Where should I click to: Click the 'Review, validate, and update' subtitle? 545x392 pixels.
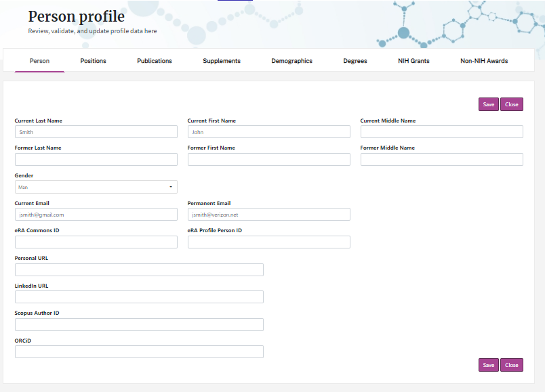(92, 31)
